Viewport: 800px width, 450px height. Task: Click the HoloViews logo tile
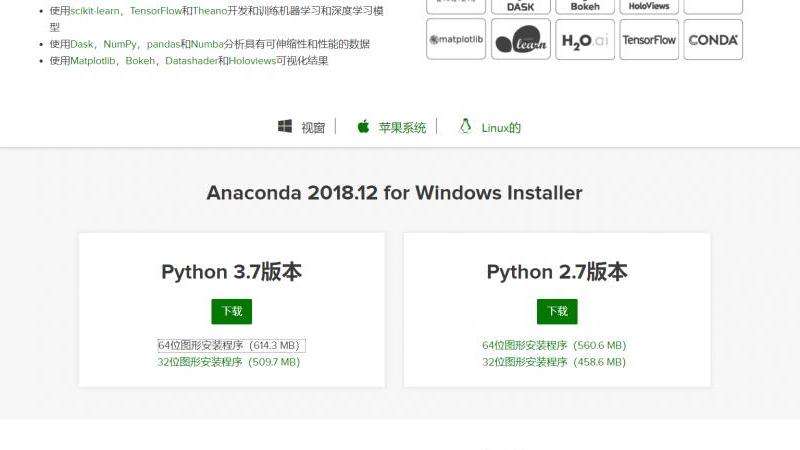click(x=649, y=7)
